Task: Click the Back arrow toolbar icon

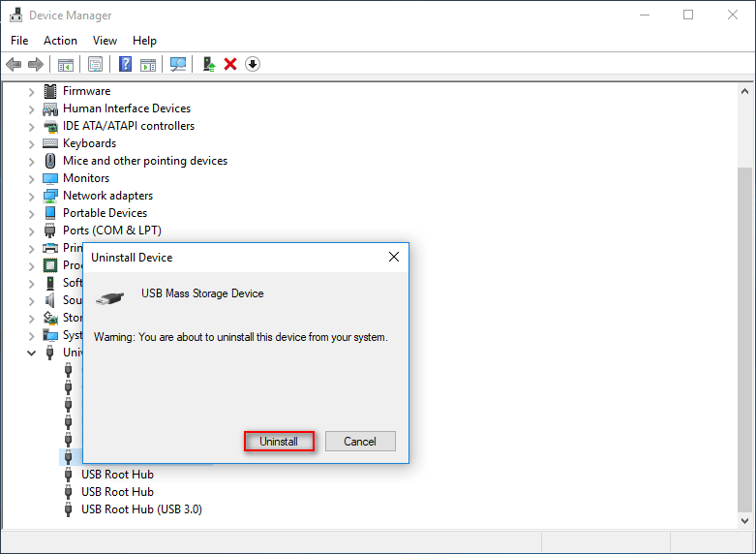Action: (x=14, y=64)
